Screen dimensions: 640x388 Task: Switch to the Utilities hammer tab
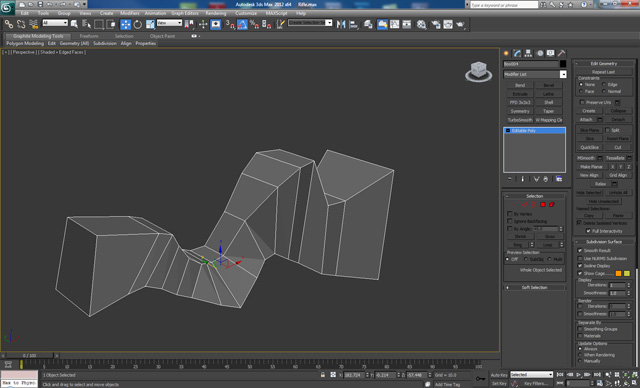pos(562,53)
